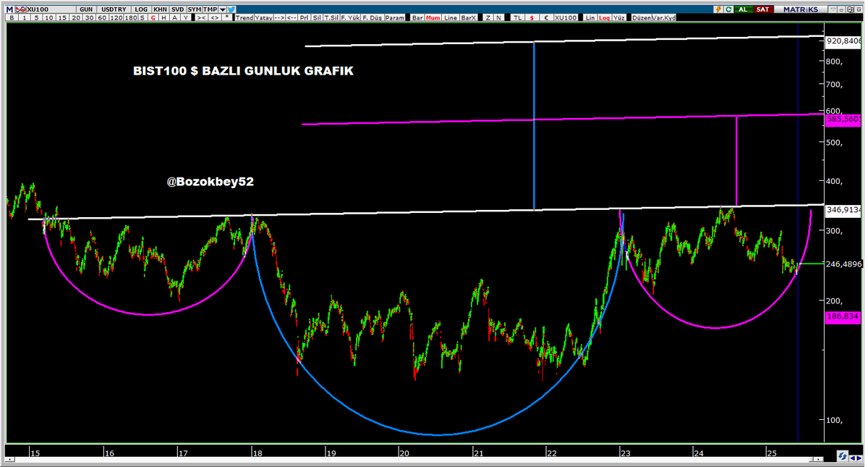Screen dimensions: 868x467
Task: Click the green C refresh icon
Action: click(x=729, y=9)
